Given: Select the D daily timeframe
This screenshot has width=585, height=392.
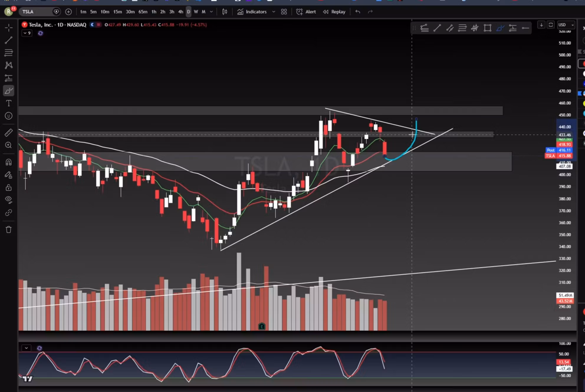Looking at the screenshot, I should (x=188, y=12).
